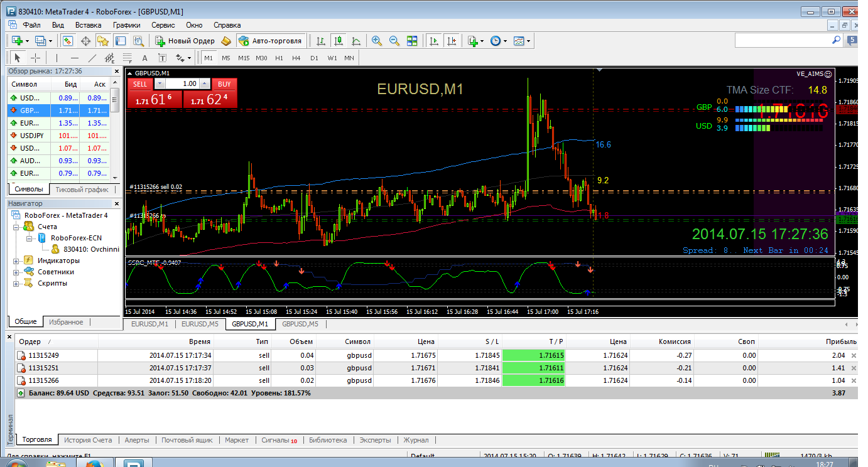
Task: Click the search magnifier icon
Action: pyautogui.click(x=836, y=40)
